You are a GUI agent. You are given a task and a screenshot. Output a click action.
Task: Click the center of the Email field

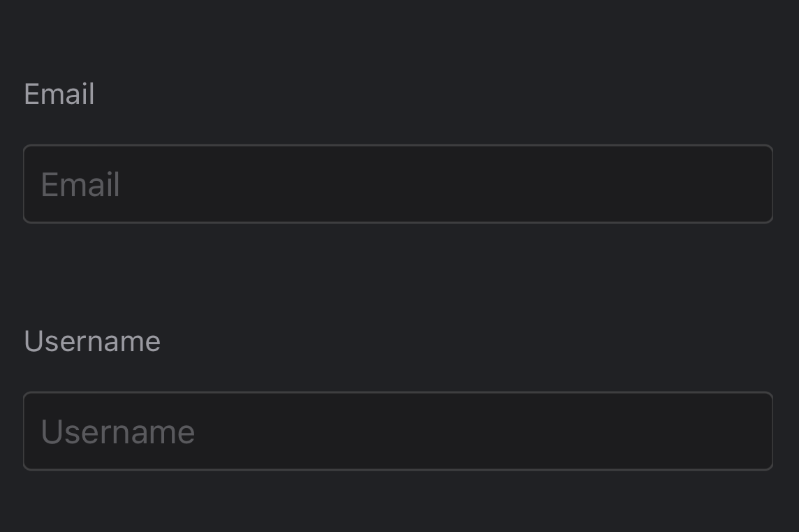398,184
